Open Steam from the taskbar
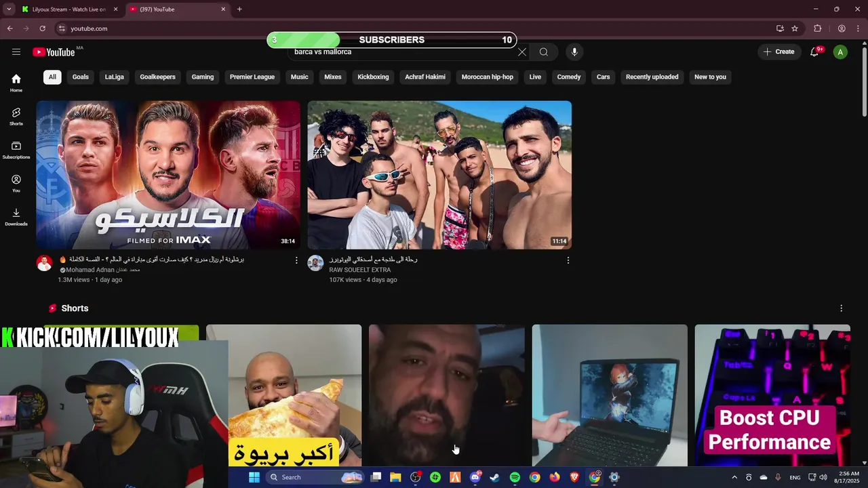This screenshot has width=868, height=488. click(x=495, y=477)
